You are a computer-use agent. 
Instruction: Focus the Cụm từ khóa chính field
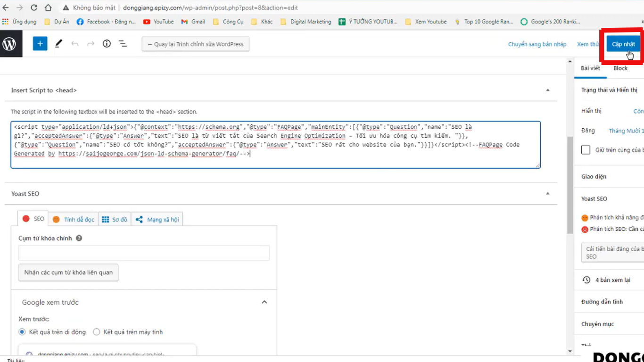click(x=144, y=253)
